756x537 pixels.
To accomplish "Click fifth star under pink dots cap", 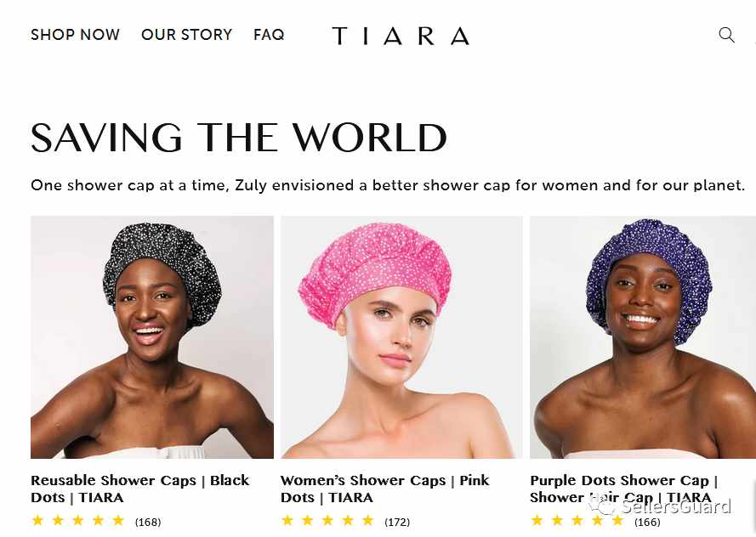I will coord(368,521).
